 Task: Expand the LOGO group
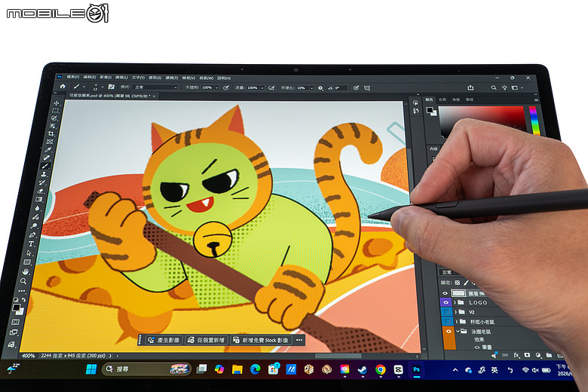(455, 302)
